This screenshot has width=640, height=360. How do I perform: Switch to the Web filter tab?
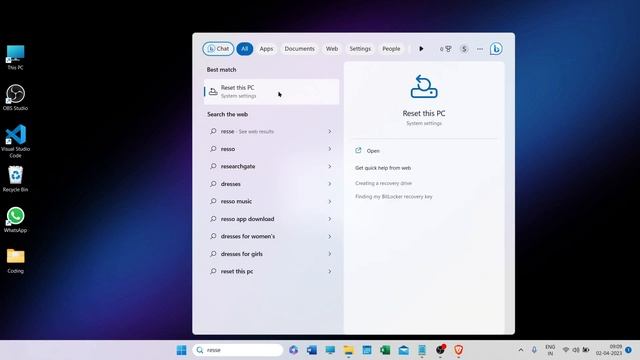click(x=331, y=49)
